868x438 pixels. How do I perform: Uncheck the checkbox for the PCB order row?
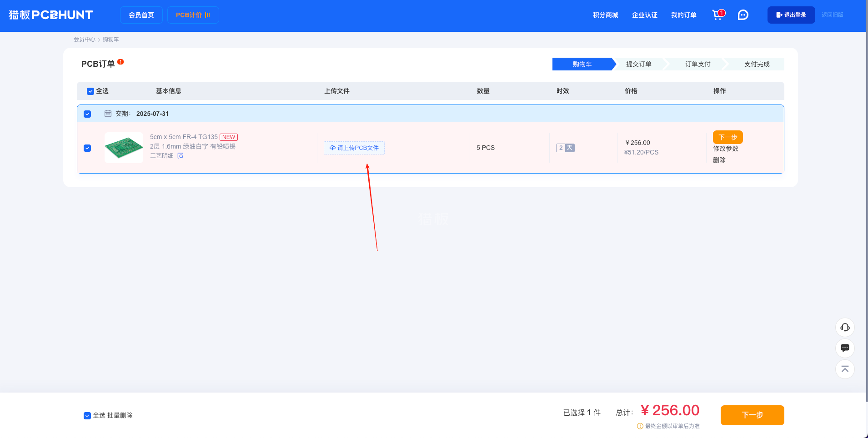(87, 148)
